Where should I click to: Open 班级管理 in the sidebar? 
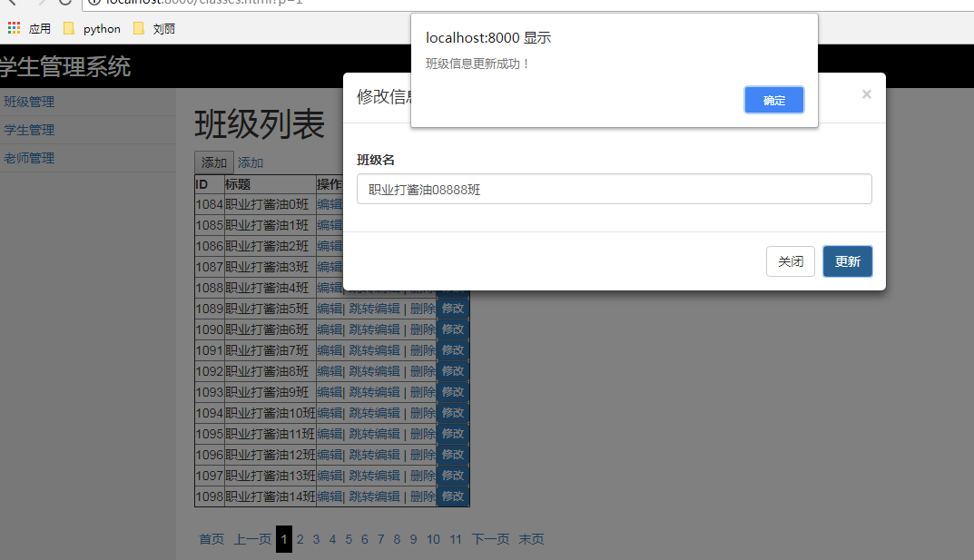29,102
